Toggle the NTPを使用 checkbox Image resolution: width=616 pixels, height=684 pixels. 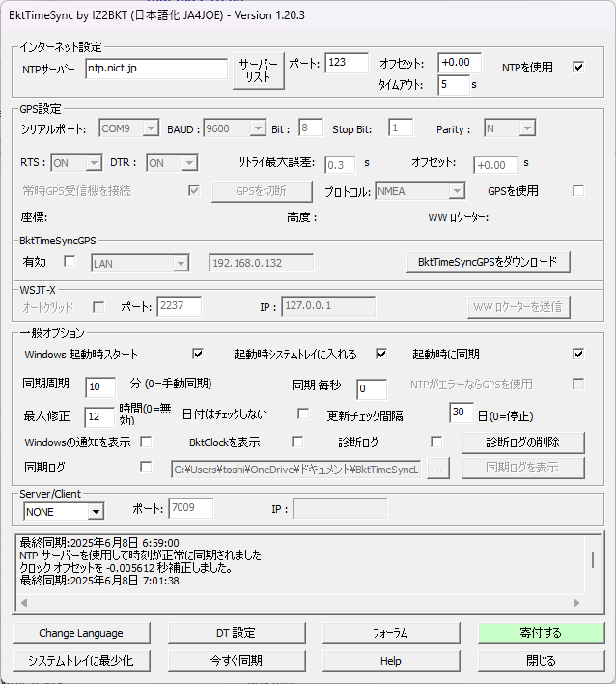(578, 68)
